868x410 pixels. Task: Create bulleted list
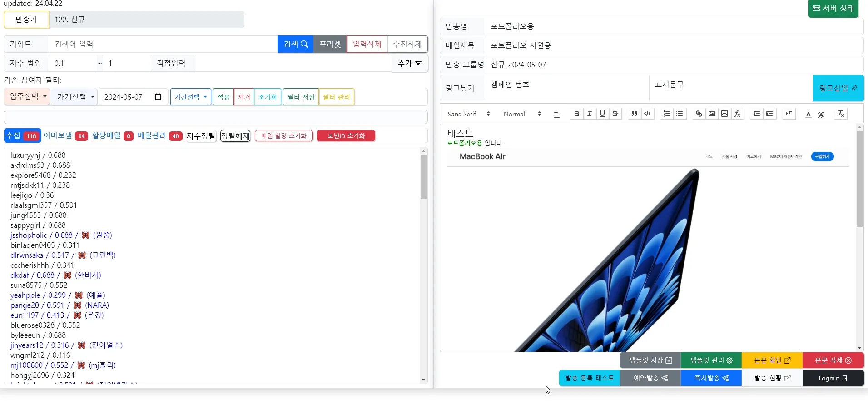[x=680, y=114]
